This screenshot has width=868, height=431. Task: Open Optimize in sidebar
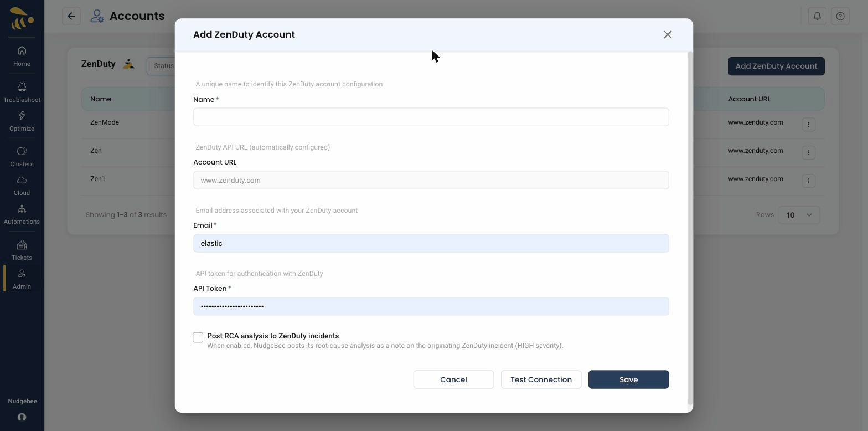pyautogui.click(x=22, y=121)
